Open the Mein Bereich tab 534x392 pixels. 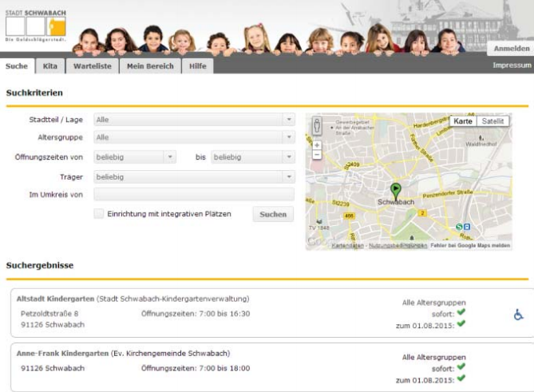pos(150,66)
